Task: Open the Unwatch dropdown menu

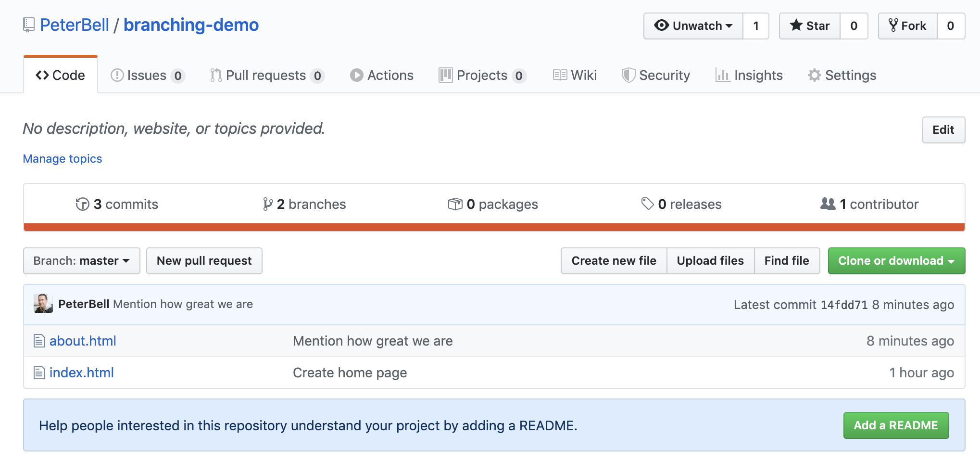Action: 693,26
